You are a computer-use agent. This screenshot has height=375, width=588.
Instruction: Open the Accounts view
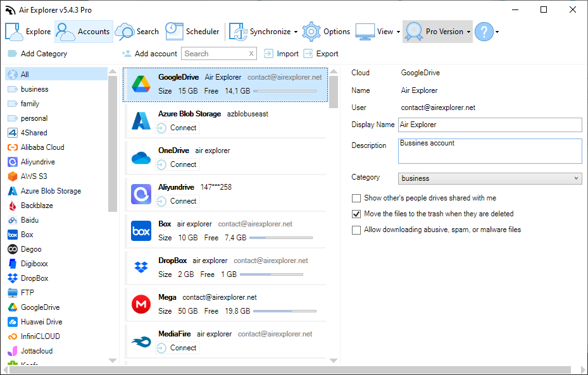(x=84, y=32)
